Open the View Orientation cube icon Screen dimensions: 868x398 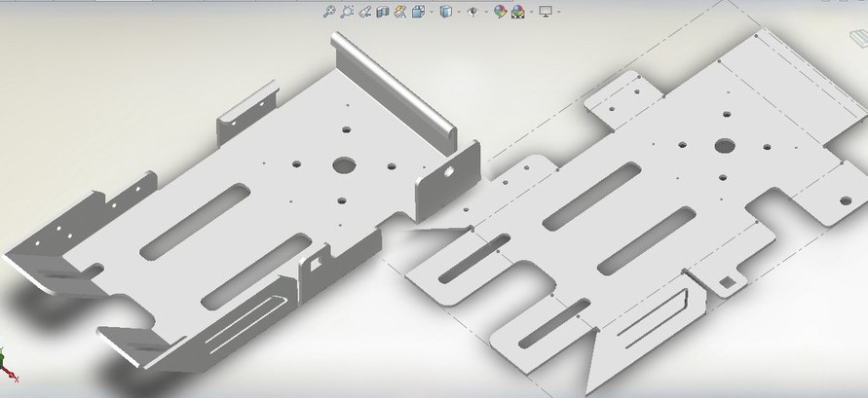(x=418, y=12)
